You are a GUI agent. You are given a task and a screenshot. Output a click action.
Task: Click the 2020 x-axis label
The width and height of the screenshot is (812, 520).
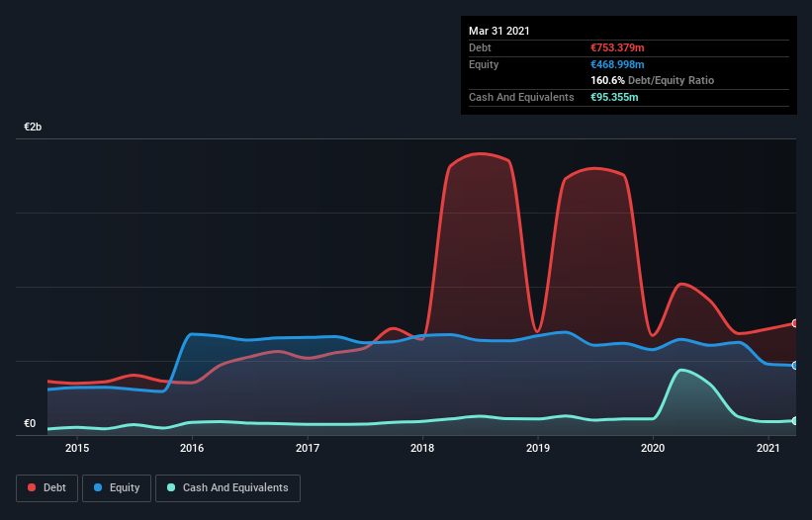pyautogui.click(x=653, y=448)
